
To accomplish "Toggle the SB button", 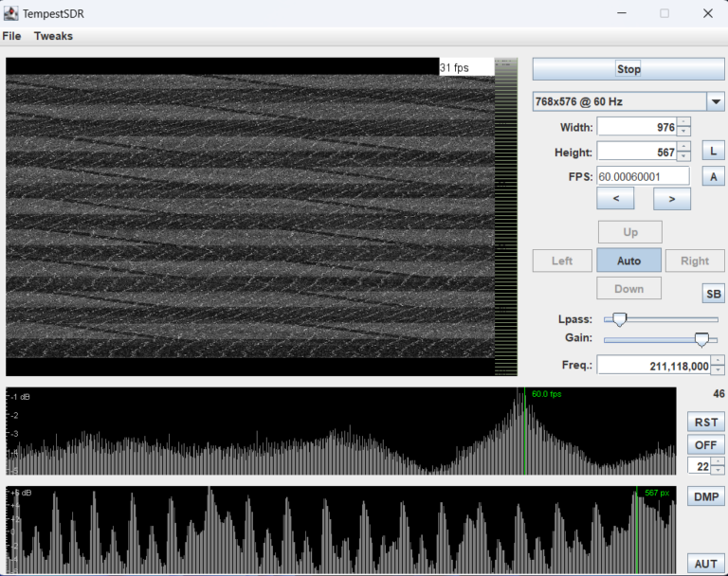I will click(713, 294).
